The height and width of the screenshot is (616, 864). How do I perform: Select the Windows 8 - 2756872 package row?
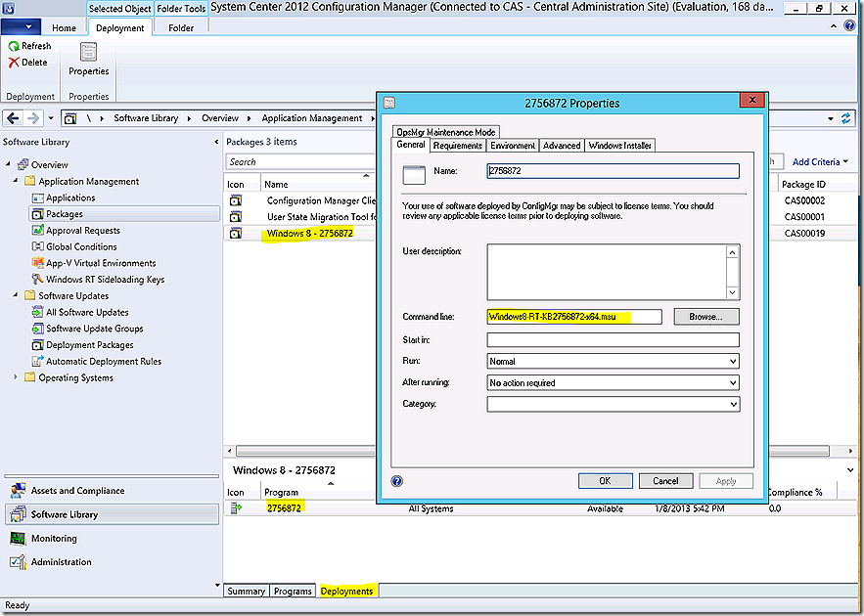(x=309, y=234)
